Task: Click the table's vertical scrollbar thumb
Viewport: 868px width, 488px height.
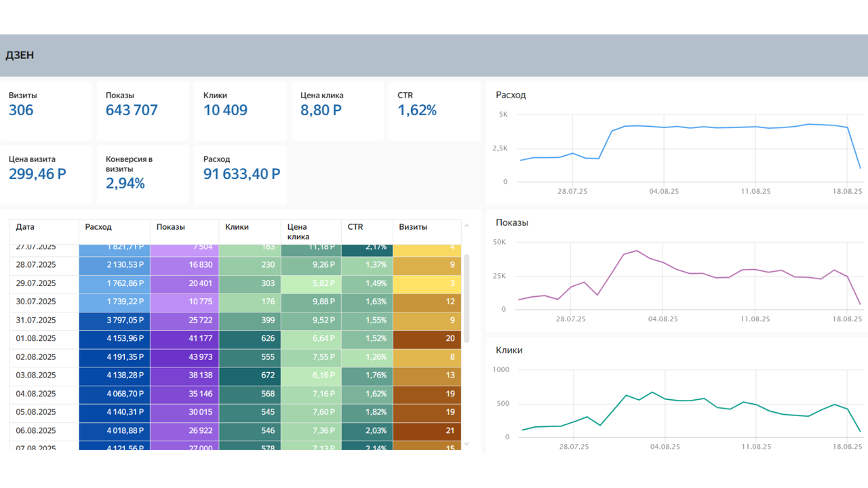Action: pos(467,300)
